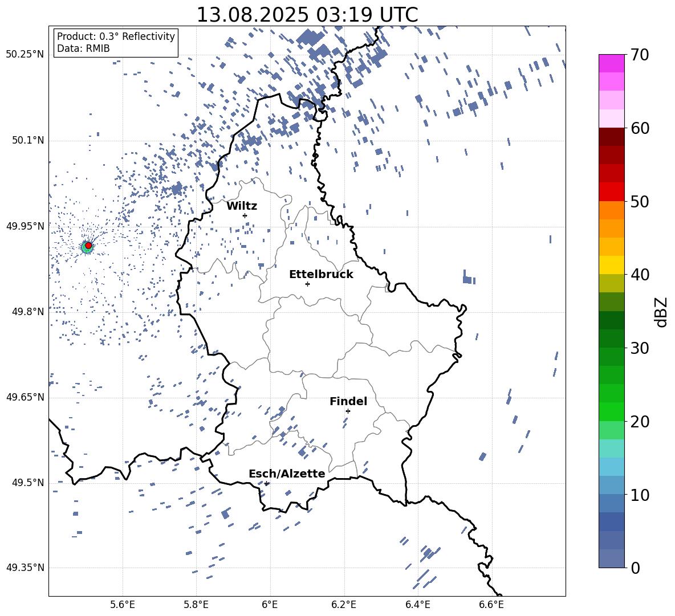This screenshot has width=675, height=616.
Task: Click the 50.25°N latitude tick label
Action: pyautogui.click(x=25, y=55)
